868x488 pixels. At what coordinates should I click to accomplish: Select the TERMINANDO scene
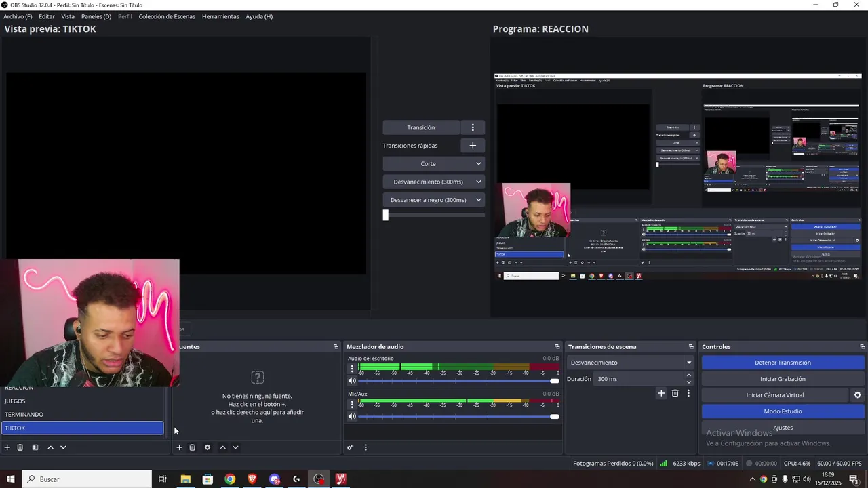(x=82, y=415)
